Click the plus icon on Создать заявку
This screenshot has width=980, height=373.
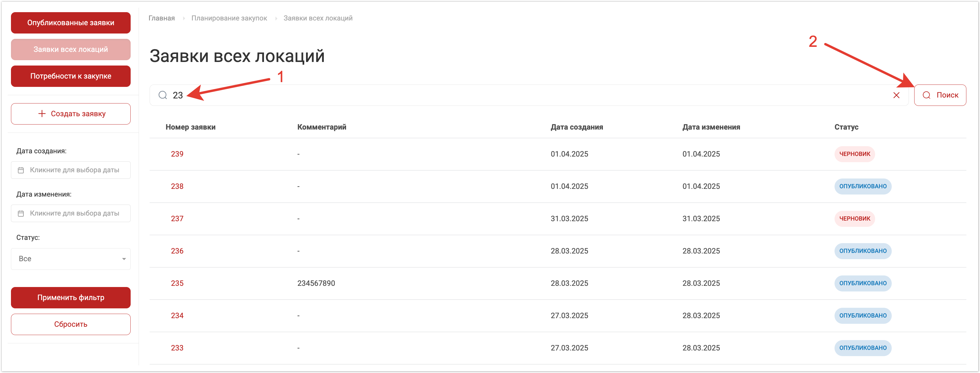coord(42,114)
